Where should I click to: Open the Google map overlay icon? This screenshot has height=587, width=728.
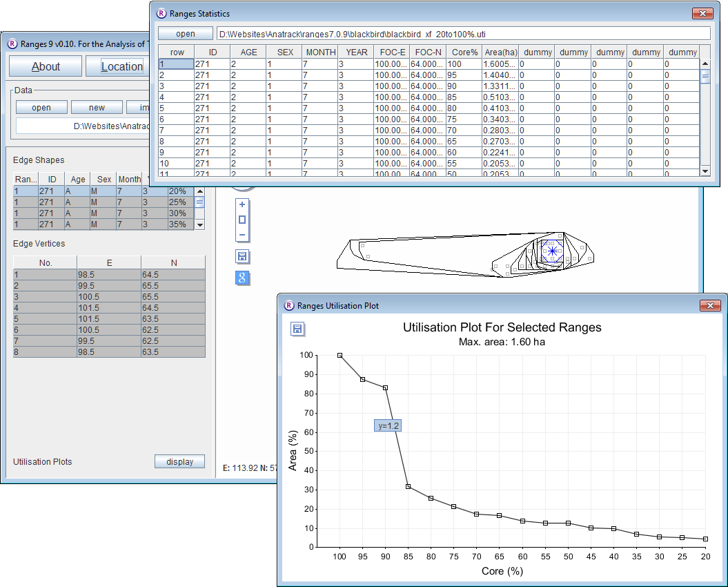242,278
